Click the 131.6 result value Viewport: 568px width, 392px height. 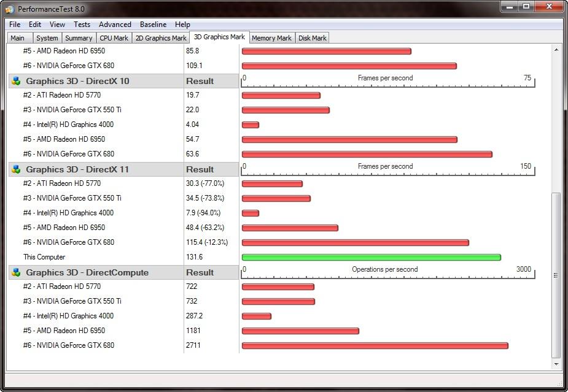(x=194, y=257)
